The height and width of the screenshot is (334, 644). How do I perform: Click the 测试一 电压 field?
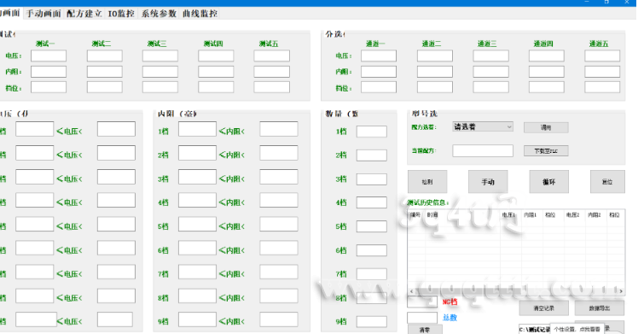tap(49, 56)
